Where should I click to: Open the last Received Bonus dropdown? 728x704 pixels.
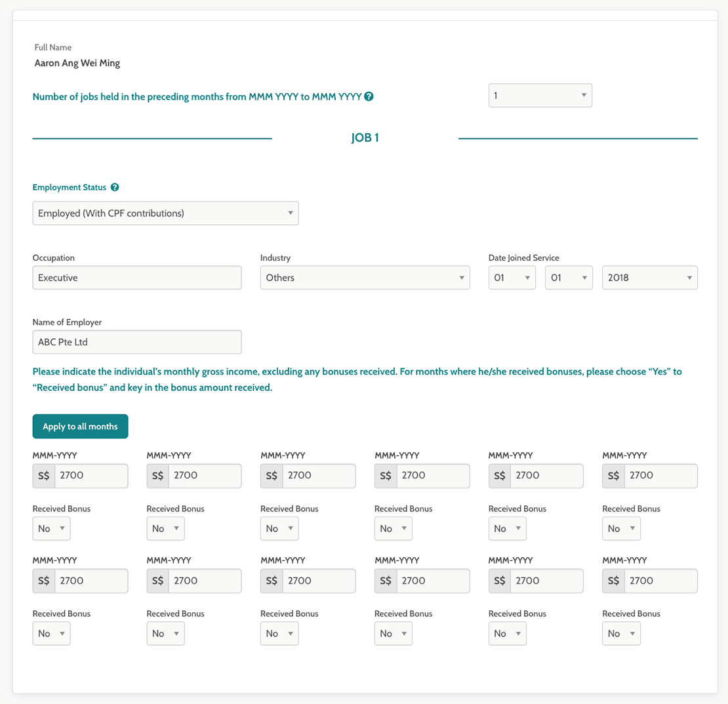(x=621, y=633)
